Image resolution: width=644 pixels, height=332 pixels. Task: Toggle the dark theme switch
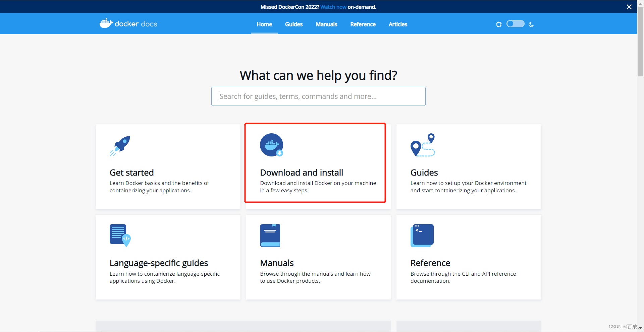click(x=515, y=24)
